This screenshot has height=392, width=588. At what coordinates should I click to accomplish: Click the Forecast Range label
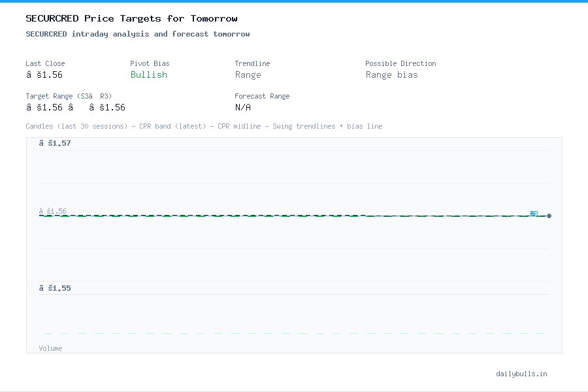pyautogui.click(x=262, y=96)
